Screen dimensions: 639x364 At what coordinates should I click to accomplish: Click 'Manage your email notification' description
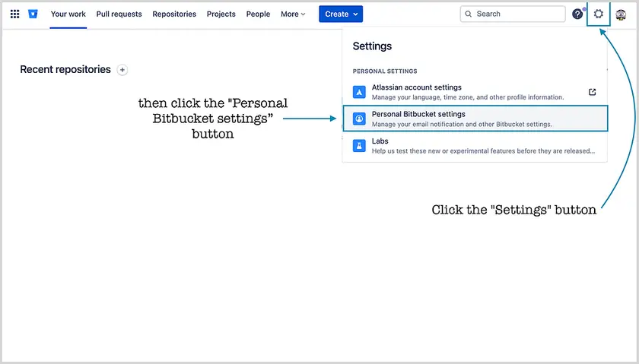(x=462, y=124)
